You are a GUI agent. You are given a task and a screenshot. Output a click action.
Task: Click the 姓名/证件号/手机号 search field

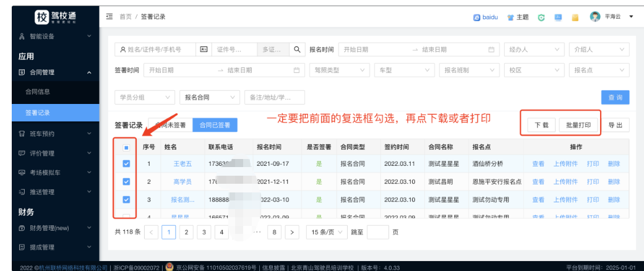point(156,49)
